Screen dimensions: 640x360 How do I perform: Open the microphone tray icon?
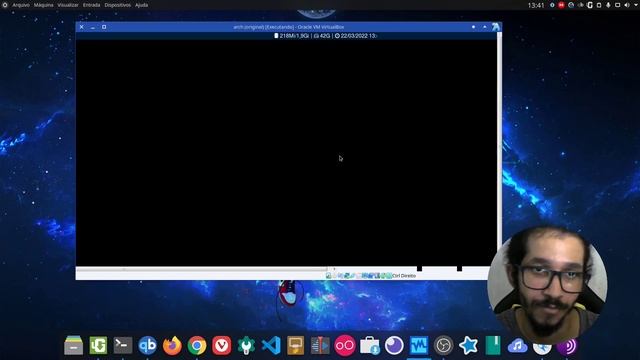(608, 5)
